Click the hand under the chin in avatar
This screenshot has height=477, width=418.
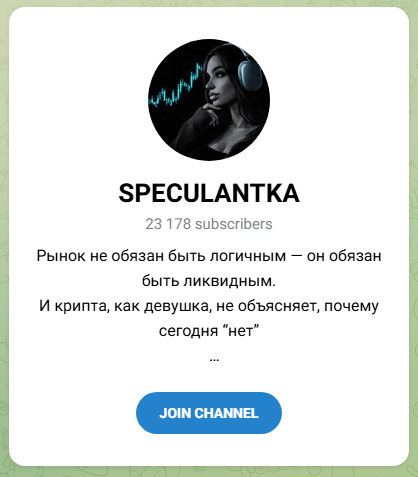tap(209, 113)
